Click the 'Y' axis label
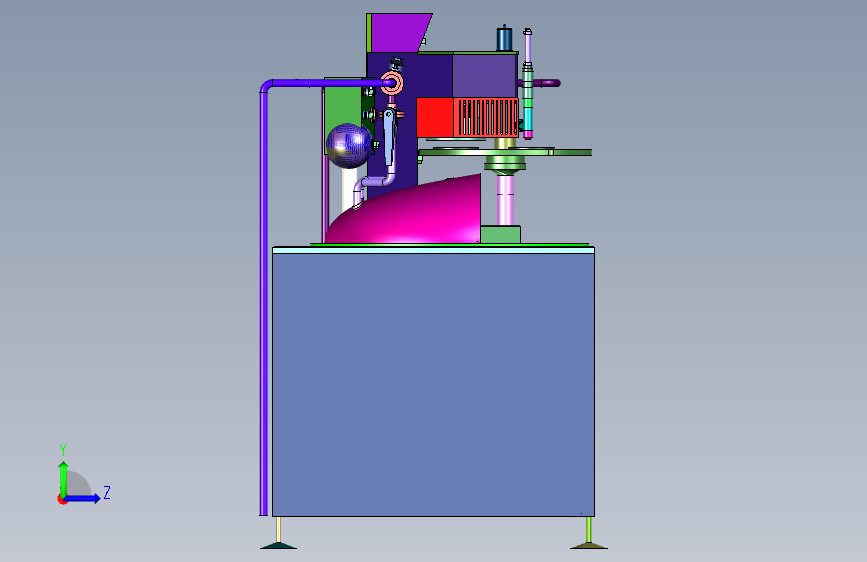 tap(63, 450)
